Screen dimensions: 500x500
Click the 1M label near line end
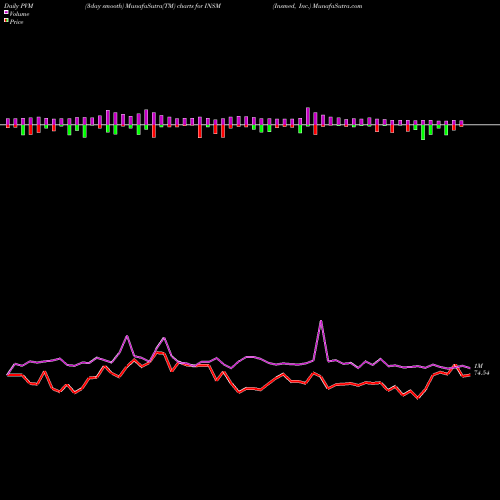click(479, 366)
